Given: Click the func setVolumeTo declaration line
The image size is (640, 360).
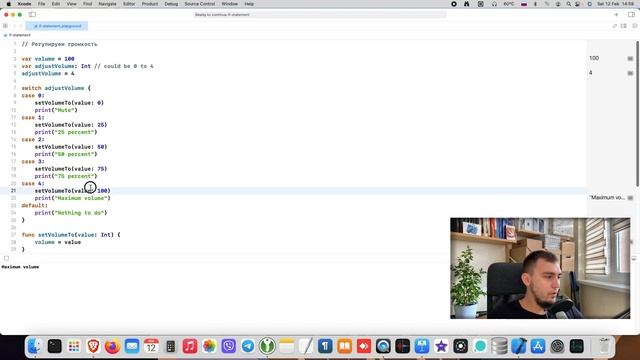Looking at the screenshot, I should click(71, 235).
